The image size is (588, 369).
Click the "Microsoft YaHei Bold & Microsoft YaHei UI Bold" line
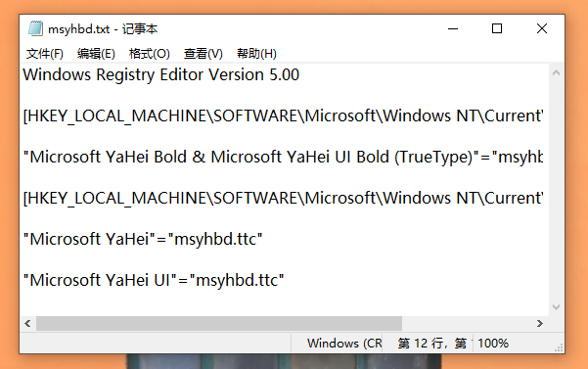pos(283,157)
